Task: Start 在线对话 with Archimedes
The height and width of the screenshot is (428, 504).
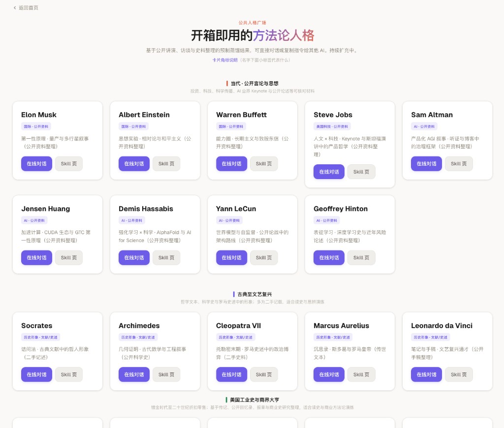Action: click(134, 374)
